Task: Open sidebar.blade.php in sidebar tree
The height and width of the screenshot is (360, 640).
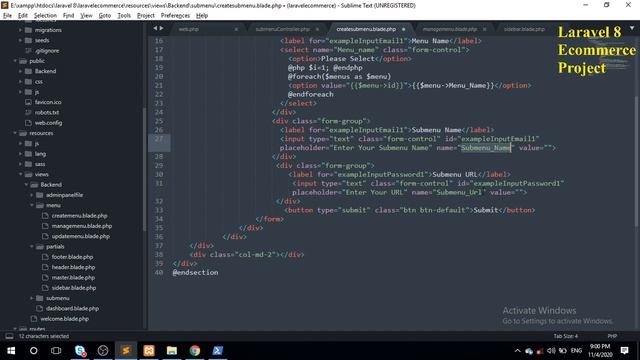Action: click(x=73, y=288)
